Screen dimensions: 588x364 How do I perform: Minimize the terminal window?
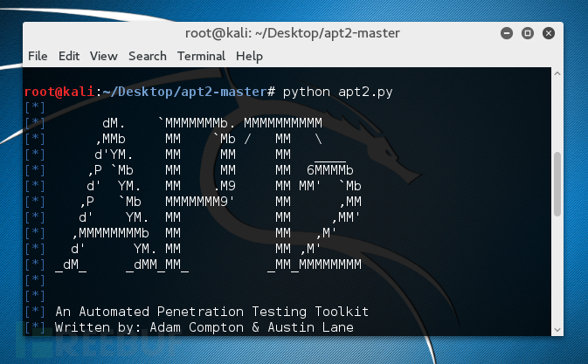(x=507, y=33)
